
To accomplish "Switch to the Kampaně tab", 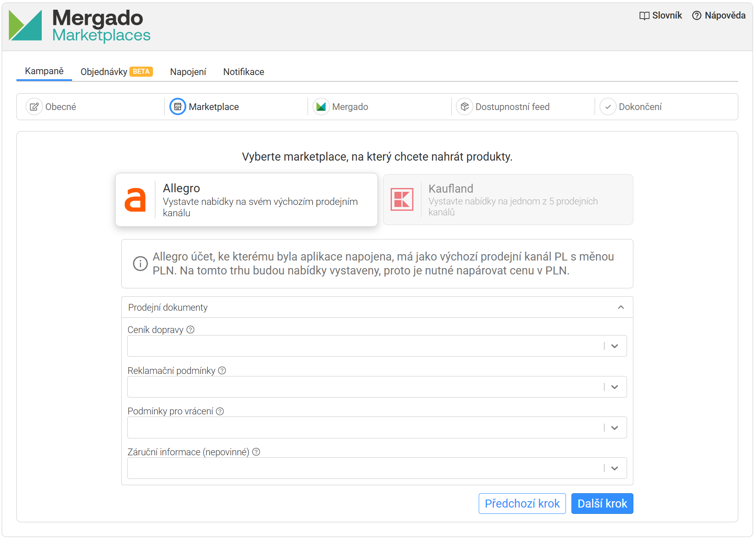I will [x=44, y=71].
